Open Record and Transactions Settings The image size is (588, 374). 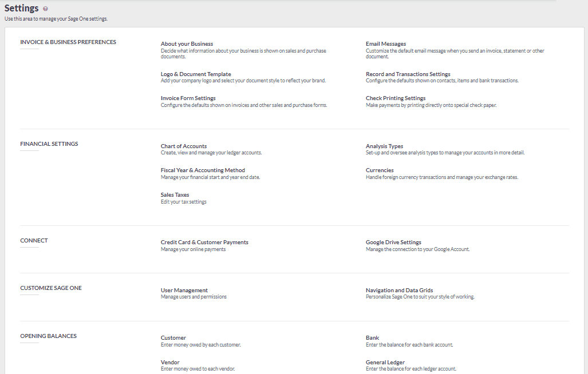click(x=407, y=74)
